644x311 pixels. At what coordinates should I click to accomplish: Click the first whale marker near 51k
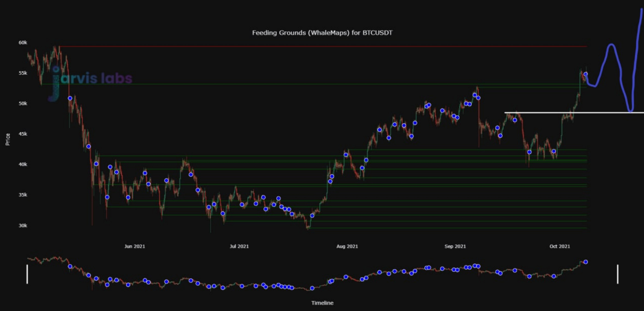[x=70, y=98]
